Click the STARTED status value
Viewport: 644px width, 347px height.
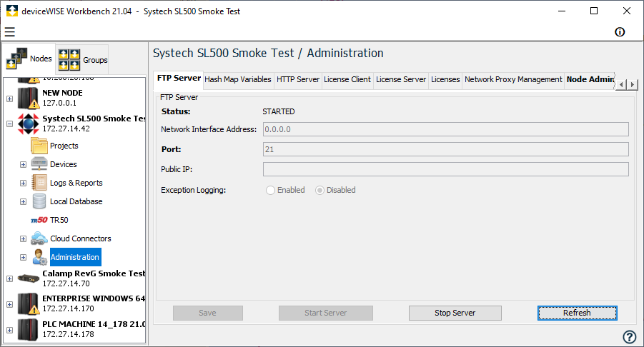pyautogui.click(x=279, y=111)
